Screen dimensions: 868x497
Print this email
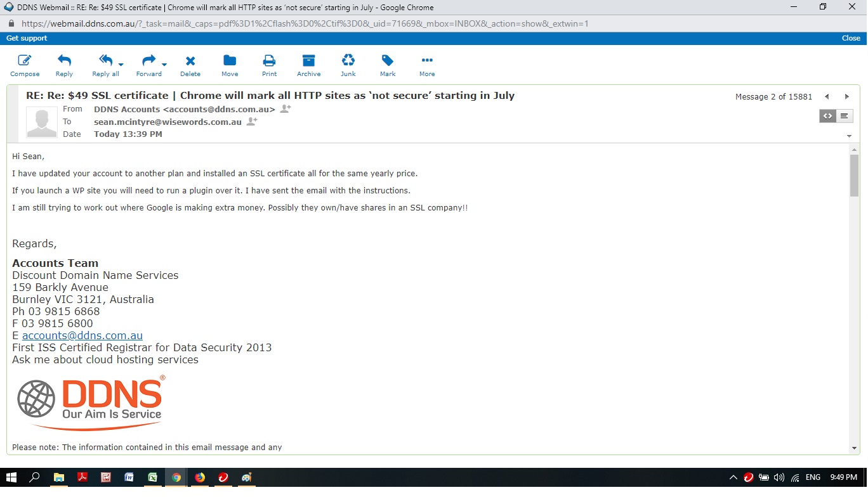coord(269,65)
